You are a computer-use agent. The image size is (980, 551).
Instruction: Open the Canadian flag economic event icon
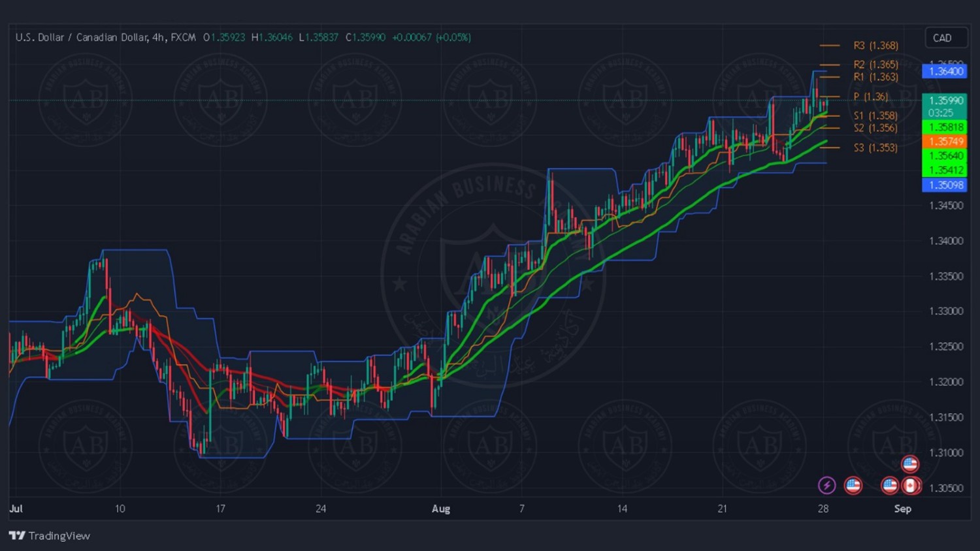pyautogui.click(x=911, y=486)
